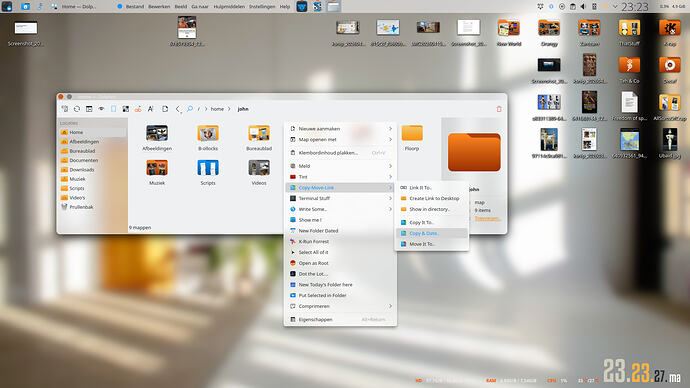This screenshot has width=690, height=388.
Task: Expand the Write Some submenu
Action: (x=340, y=209)
